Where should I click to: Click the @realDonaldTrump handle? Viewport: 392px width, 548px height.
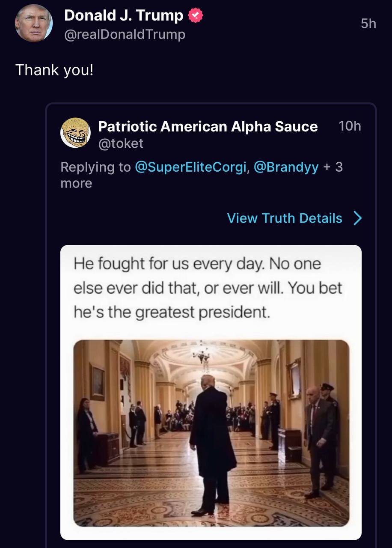pyautogui.click(x=125, y=34)
